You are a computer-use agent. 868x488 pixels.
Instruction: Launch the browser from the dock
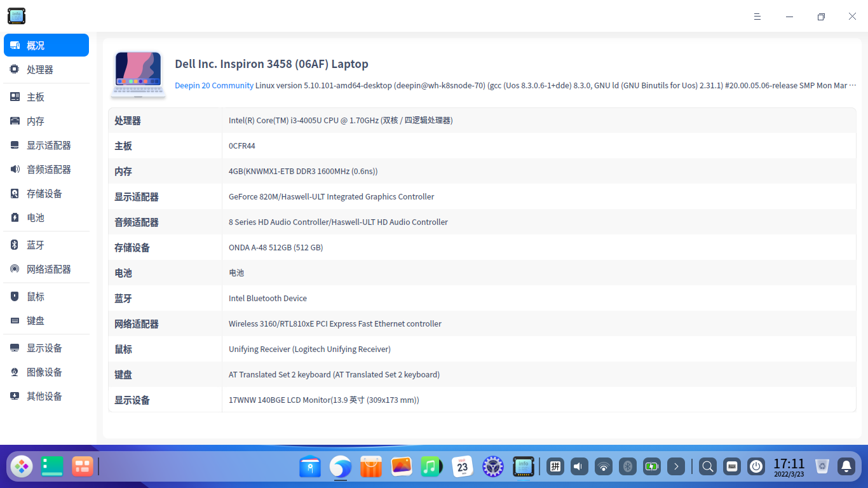pyautogui.click(x=341, y=467)
